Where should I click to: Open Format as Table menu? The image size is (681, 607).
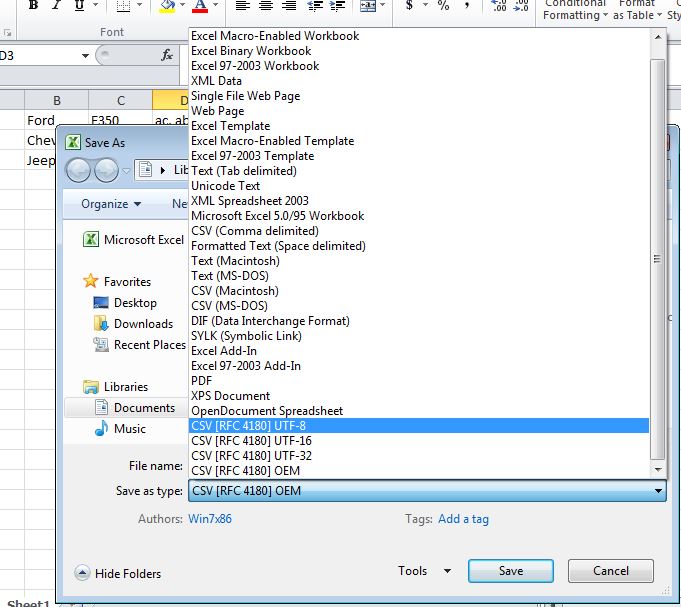pos(637,10)
